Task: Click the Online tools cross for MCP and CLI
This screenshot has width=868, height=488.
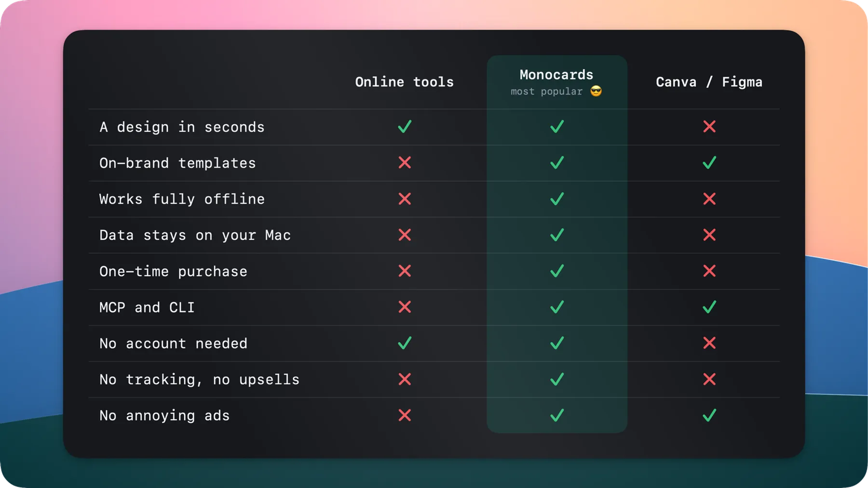Action: tap(405, 307)
